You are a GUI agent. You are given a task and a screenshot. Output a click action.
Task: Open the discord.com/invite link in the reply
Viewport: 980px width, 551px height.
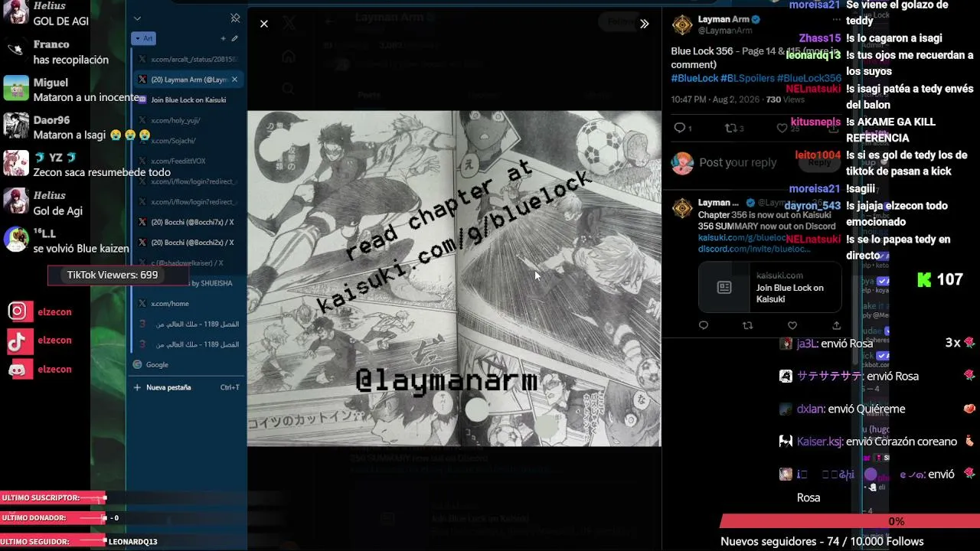click(x=753, y=249)
